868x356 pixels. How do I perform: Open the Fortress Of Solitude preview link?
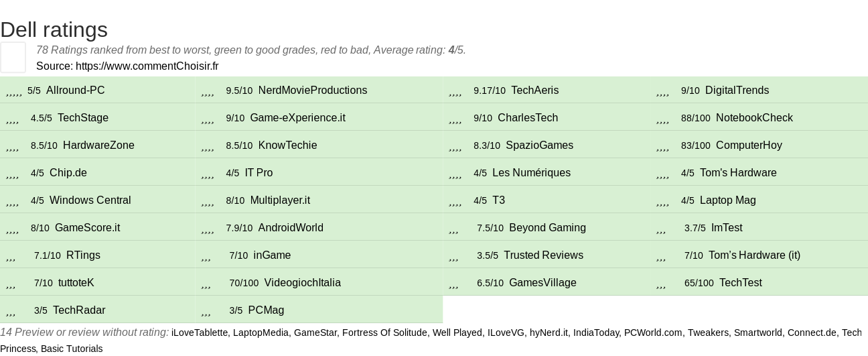384,333
